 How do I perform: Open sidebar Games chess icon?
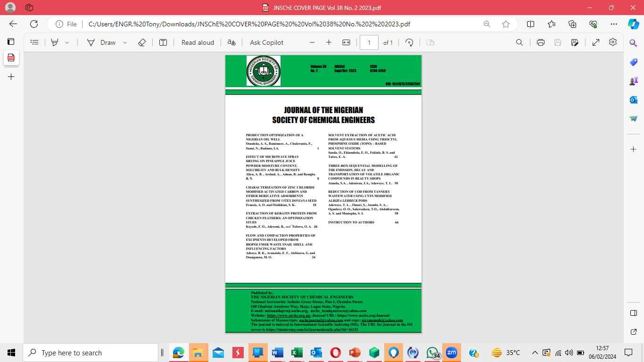click(x=633, y=81)
